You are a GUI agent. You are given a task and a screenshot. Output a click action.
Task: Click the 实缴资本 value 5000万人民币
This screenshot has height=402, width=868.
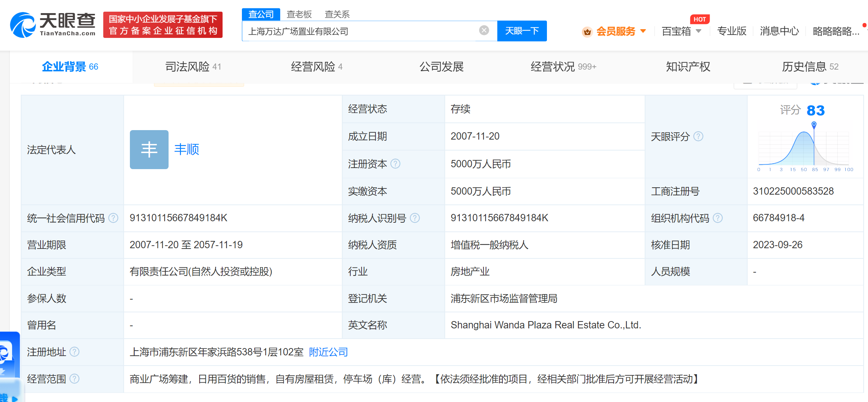(x=481, y=191)
